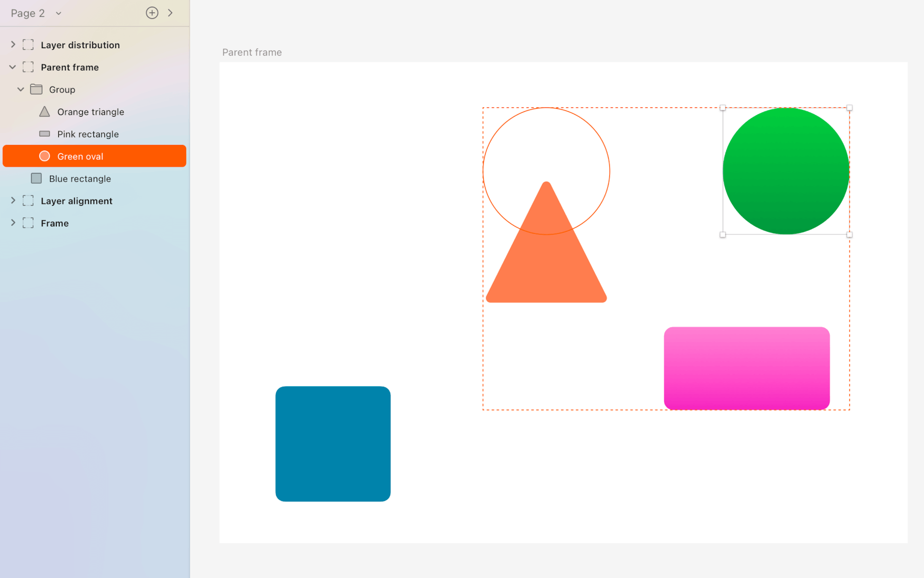The height and width of the screenshot is (578, 924).
Task: Click the Layer alignment frame icon
Action: (28, 201)
